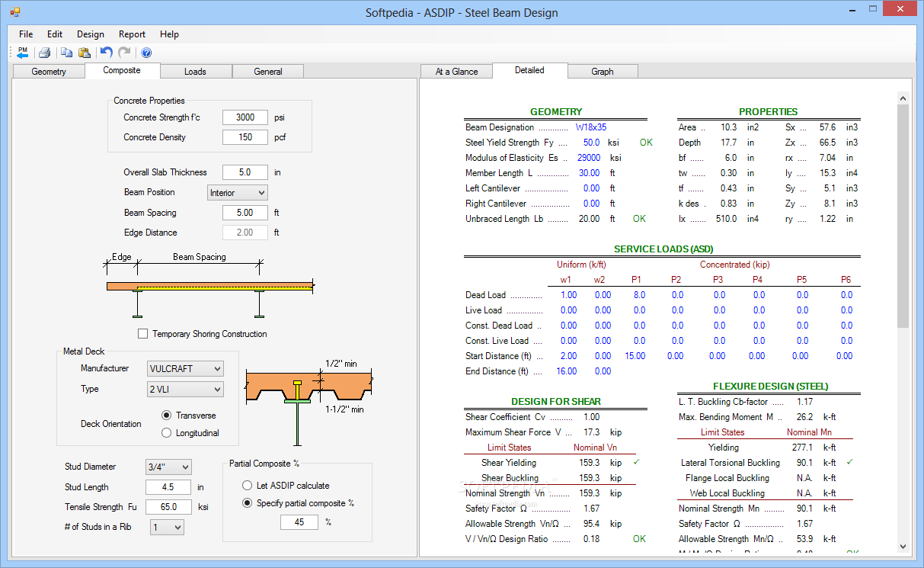Viewport: 924px width, 568px height.
Task: Open the Help menu
Action: (169, 34)
